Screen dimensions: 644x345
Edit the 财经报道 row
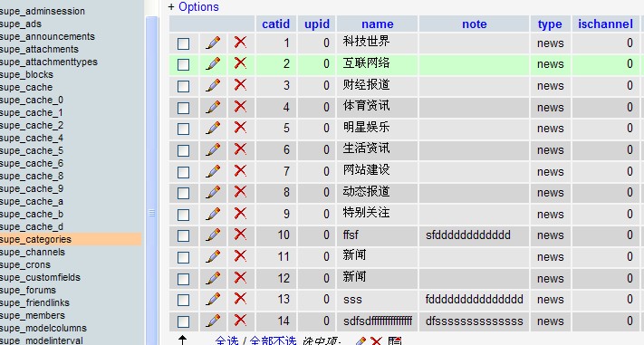tap(213, 85)
